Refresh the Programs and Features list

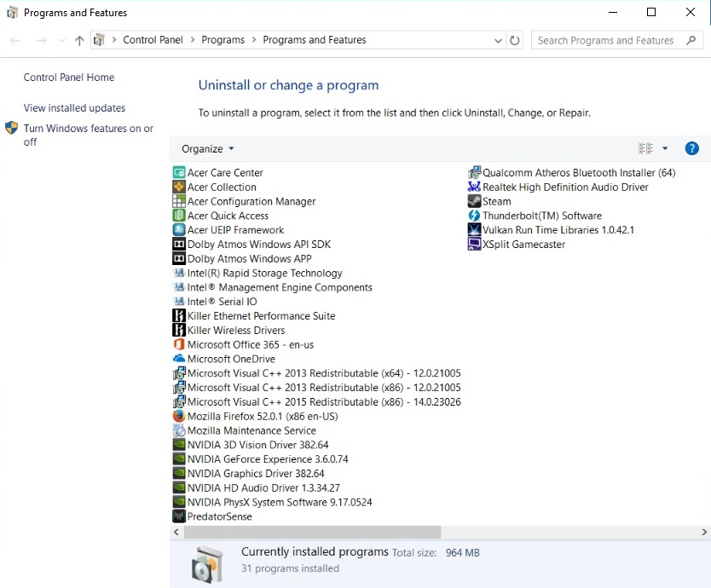point(515,41)
